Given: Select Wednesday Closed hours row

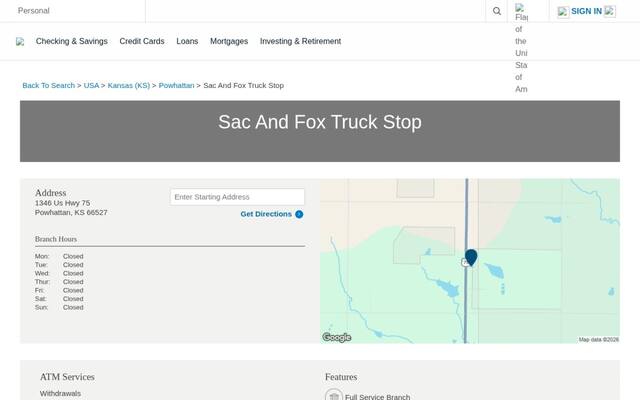Looking at the screenshot, I should coord(59,273).
